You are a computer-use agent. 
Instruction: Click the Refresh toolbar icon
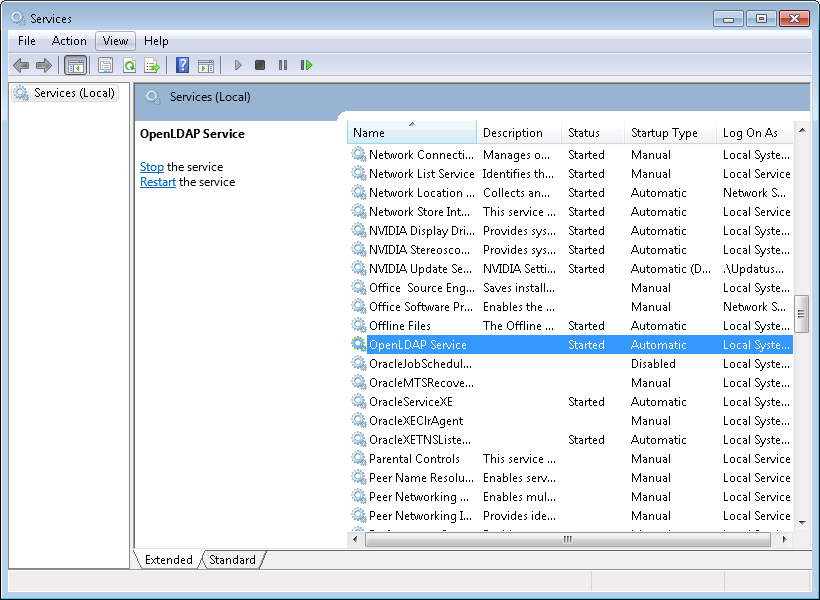coord(129,65)
